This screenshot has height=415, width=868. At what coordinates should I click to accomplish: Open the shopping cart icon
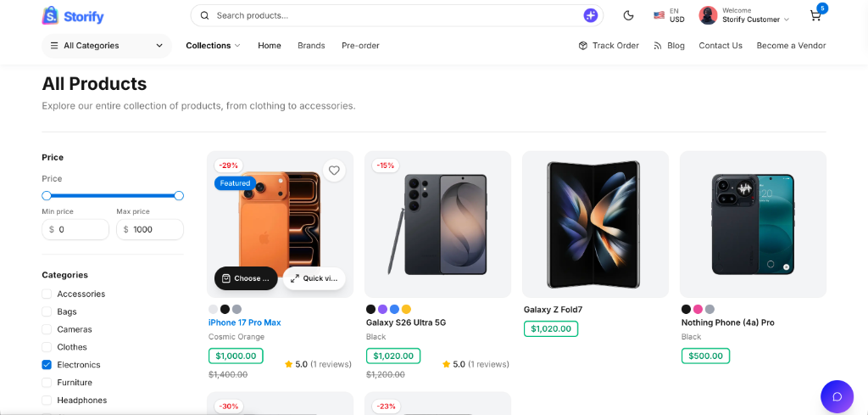pos(815,15)
